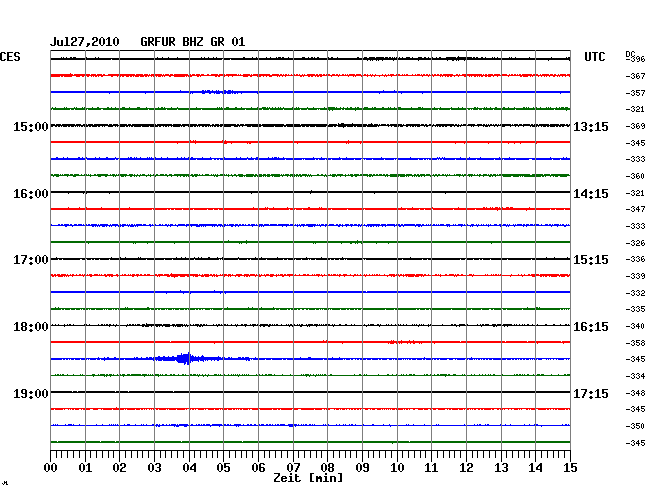The width and height of the screenshot is (650, 494).
Task: Click minute tick label 03
Action: 154,467
